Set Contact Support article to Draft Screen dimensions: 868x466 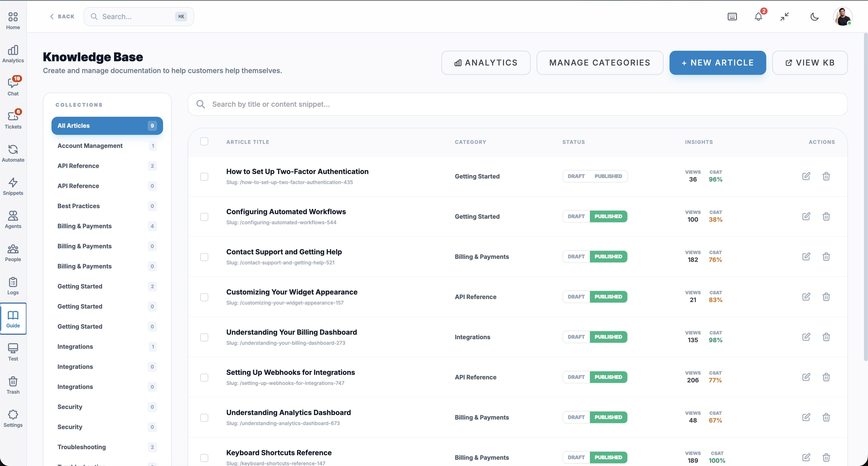[x=576, y=257]
